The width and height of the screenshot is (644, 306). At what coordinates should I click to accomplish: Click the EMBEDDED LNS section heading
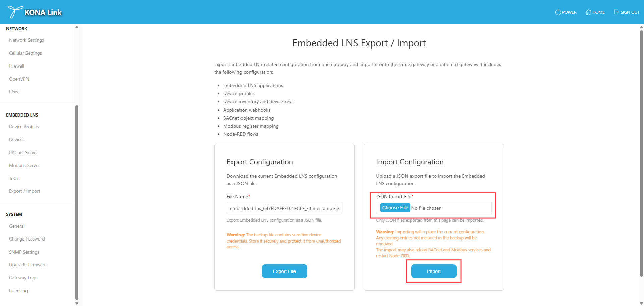[x=22, y=115]
